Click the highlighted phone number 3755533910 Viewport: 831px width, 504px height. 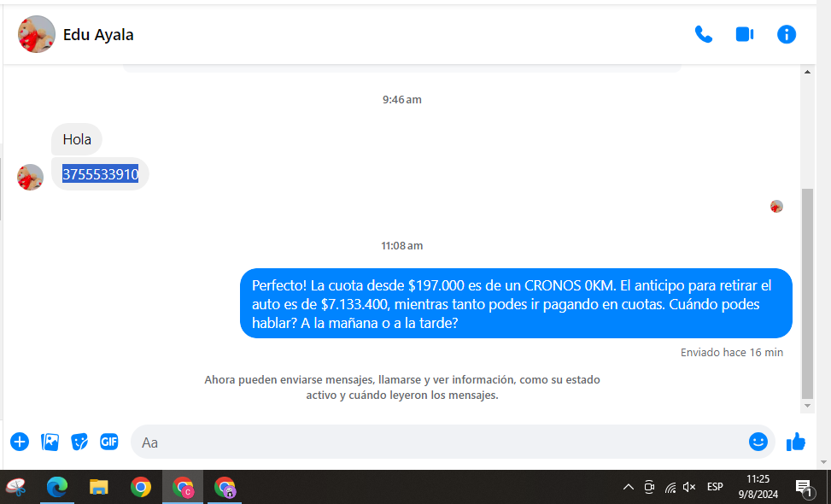(x=100, y=174)
